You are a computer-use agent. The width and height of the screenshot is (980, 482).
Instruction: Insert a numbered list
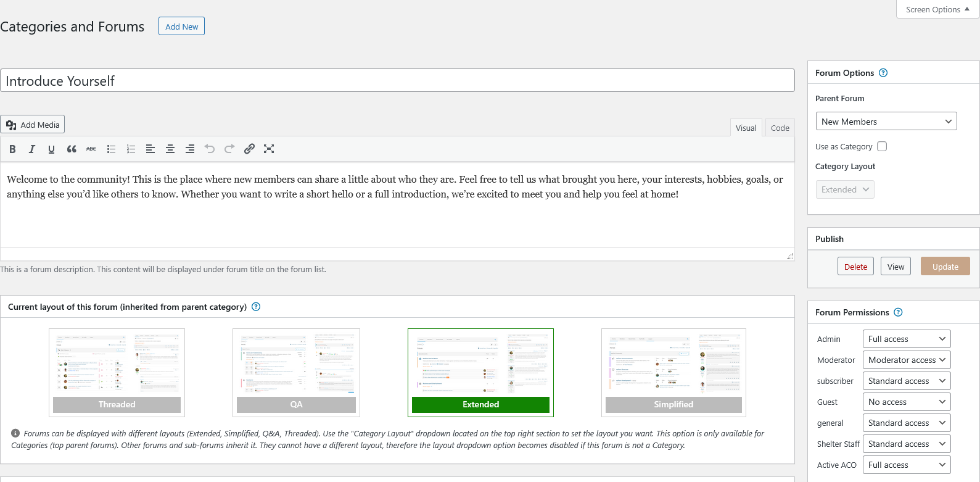tap(131, 149)
